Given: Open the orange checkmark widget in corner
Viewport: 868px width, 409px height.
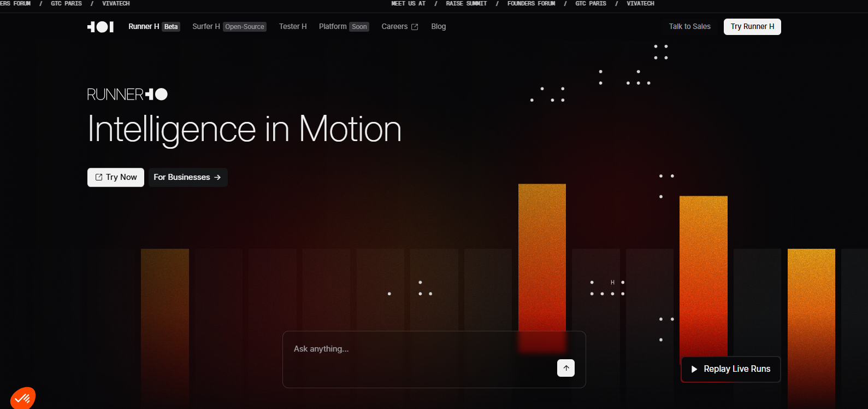Looking at the screenshot, I should point(22,399).
